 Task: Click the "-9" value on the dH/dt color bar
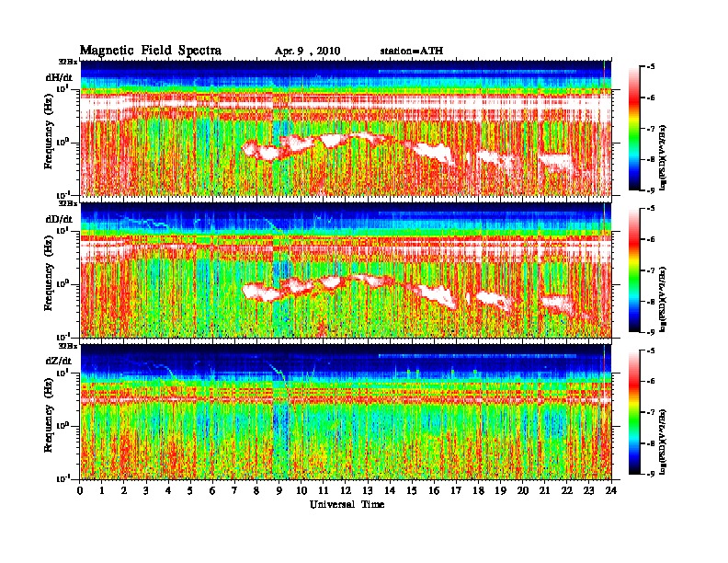coord(651,190)
